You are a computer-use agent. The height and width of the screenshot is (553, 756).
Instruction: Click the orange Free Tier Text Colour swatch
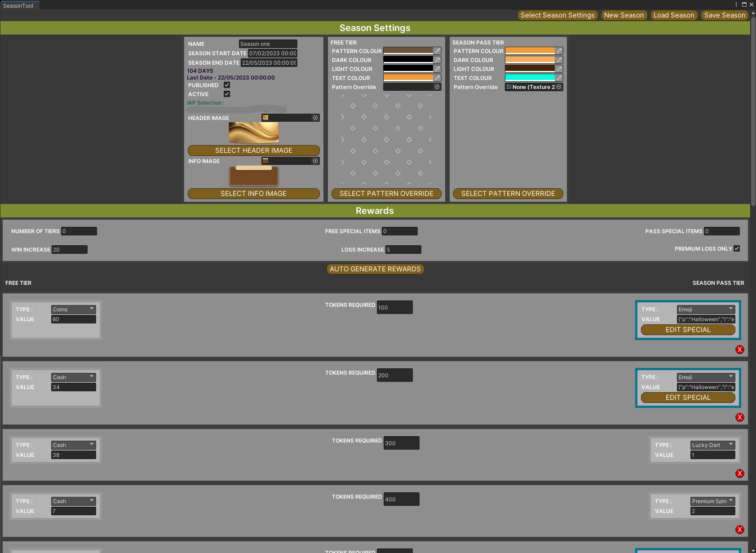(409, 77)
